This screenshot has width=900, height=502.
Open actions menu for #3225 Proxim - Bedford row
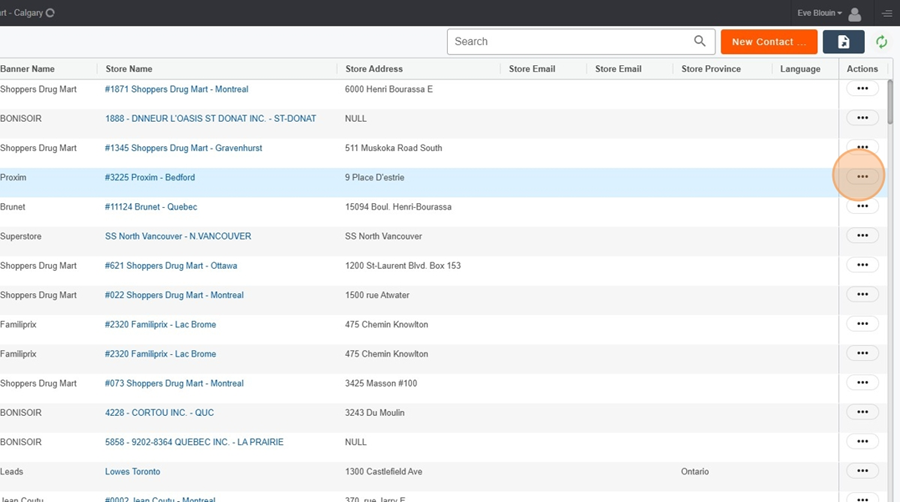[x=862, y=177]
